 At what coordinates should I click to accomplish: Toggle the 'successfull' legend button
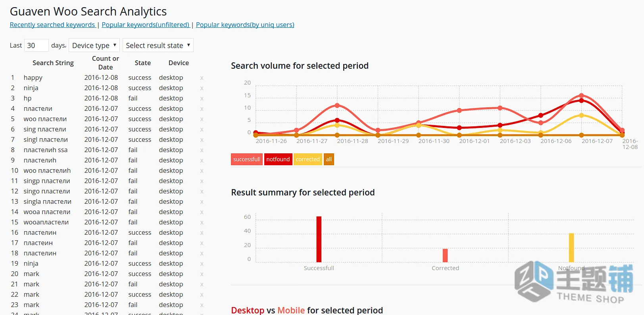(247, 159)
